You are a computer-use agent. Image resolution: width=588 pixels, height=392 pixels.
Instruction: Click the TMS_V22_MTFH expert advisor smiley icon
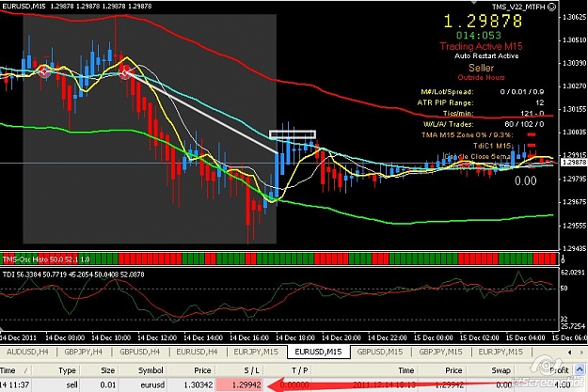(551, 7)
